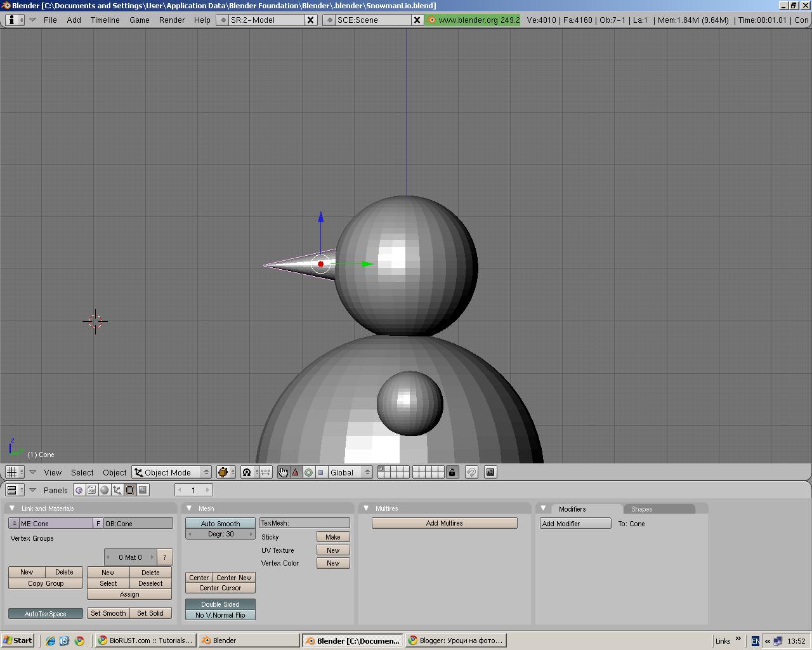Screen dimensions: 812x650
Task: Open the Shading buttons panel icon
Action: click(103, 489)
